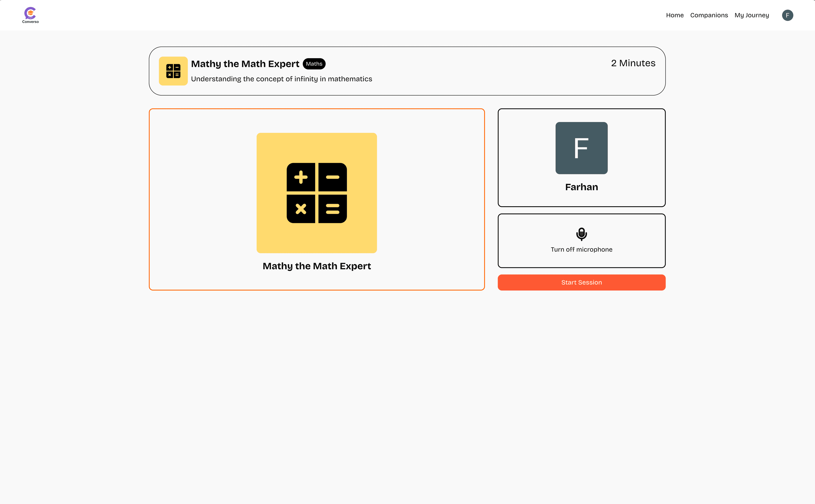The height and width of the screenshot is (504, 815).
Task: Click the plus symbol on large calculator
Action: click(x=301, y=177)
